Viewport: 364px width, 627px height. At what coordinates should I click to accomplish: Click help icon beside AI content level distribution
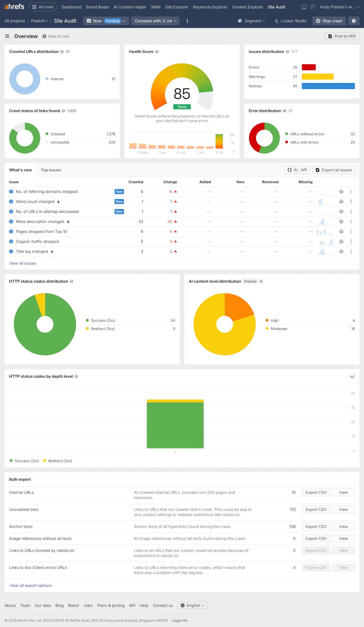261,281
